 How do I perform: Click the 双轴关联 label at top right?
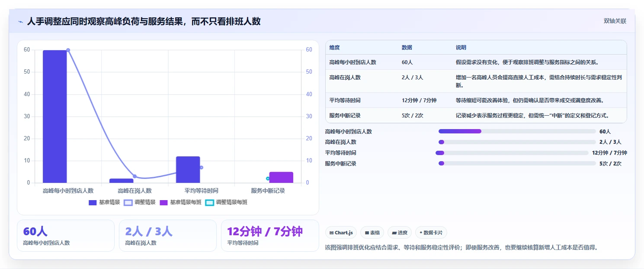pos(615,21)
